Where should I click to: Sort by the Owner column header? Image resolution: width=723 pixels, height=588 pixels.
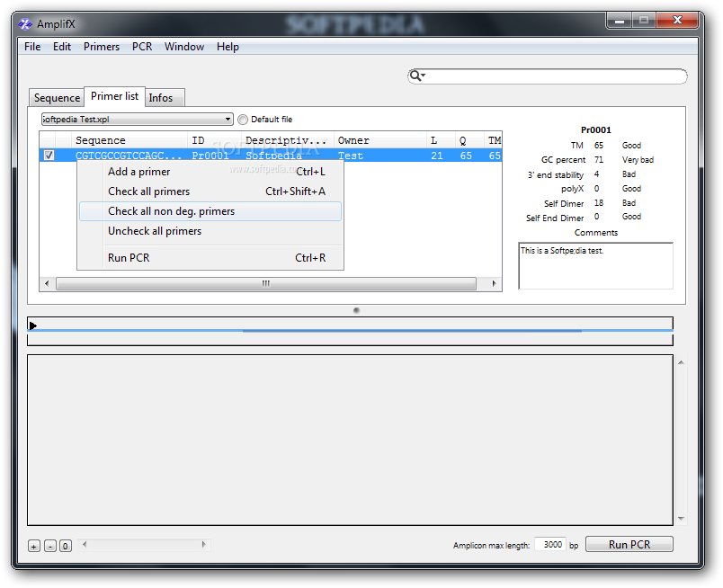(x=380, y=140)
